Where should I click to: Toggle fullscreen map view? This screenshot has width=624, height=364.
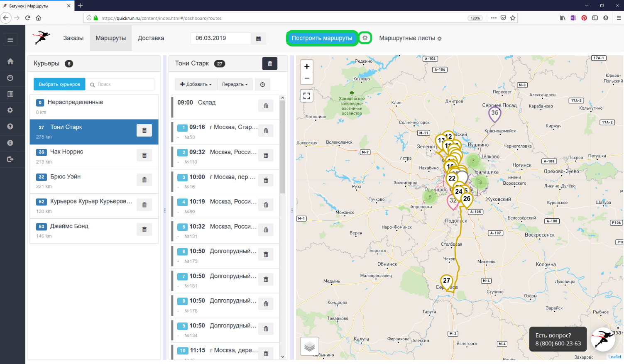point(307,96)
